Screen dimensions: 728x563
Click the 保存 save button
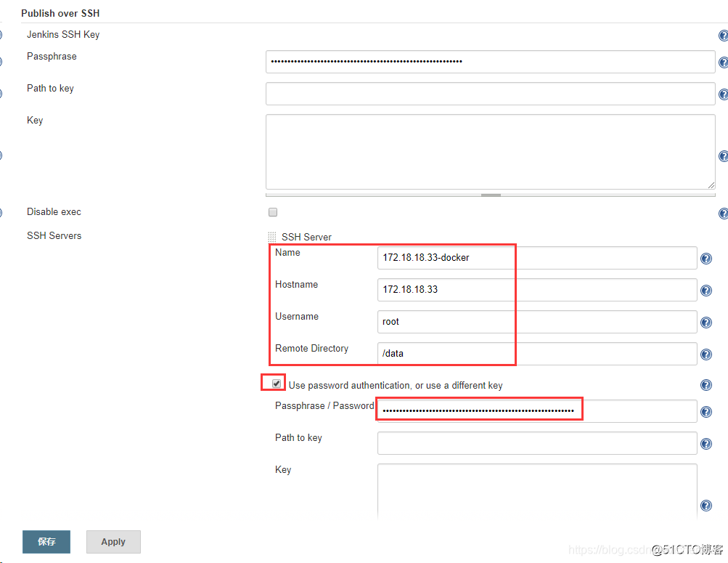click(46, 542)
